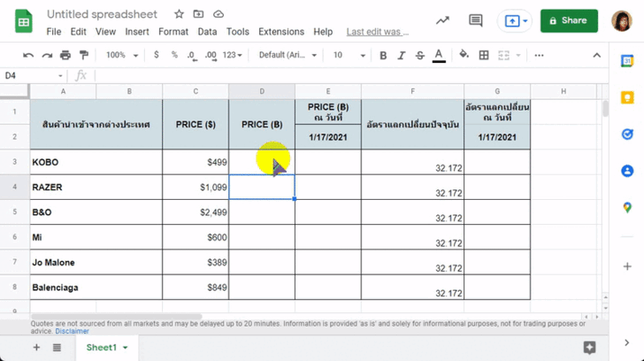Format as percent
This screenshot has height=361, width=644.
point(174,55)
